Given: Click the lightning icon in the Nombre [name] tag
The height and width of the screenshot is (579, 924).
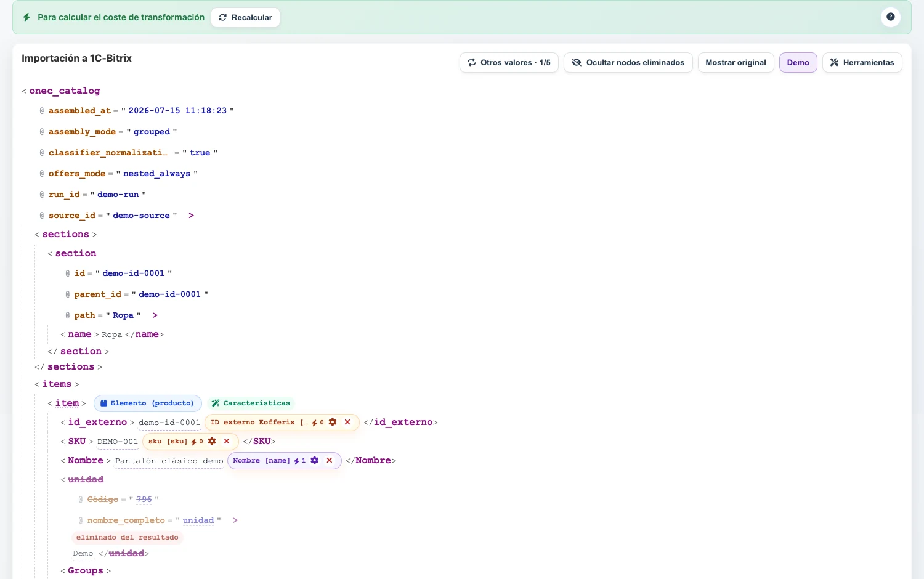Looking at the screenshot, I should click(296, 461).
